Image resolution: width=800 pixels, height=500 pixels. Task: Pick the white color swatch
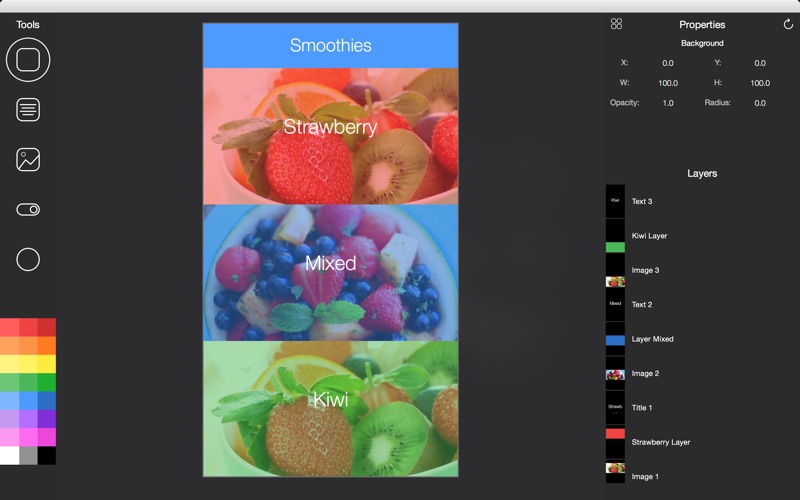coord(9,456)
